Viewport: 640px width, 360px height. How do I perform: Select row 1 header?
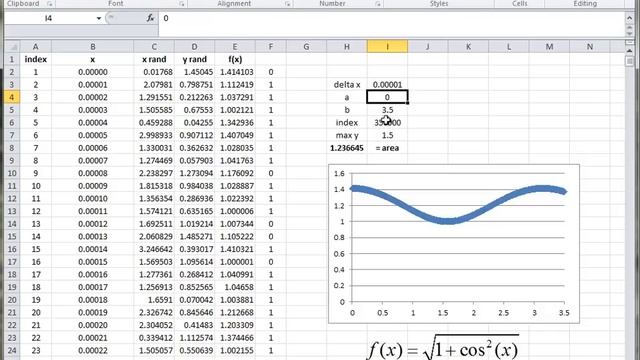click(x=12, y=59)
